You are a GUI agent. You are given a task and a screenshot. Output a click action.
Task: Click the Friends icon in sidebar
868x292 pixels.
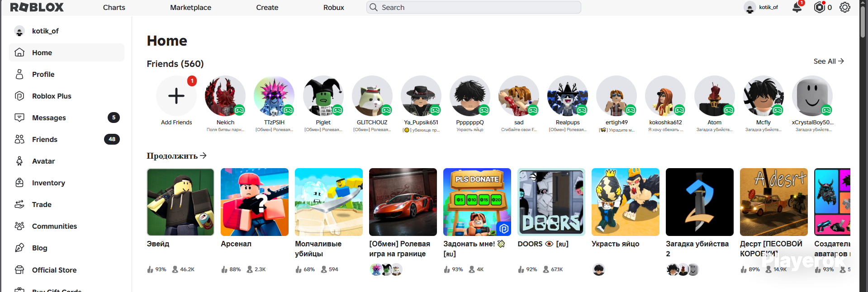click(x=19, y=139)
